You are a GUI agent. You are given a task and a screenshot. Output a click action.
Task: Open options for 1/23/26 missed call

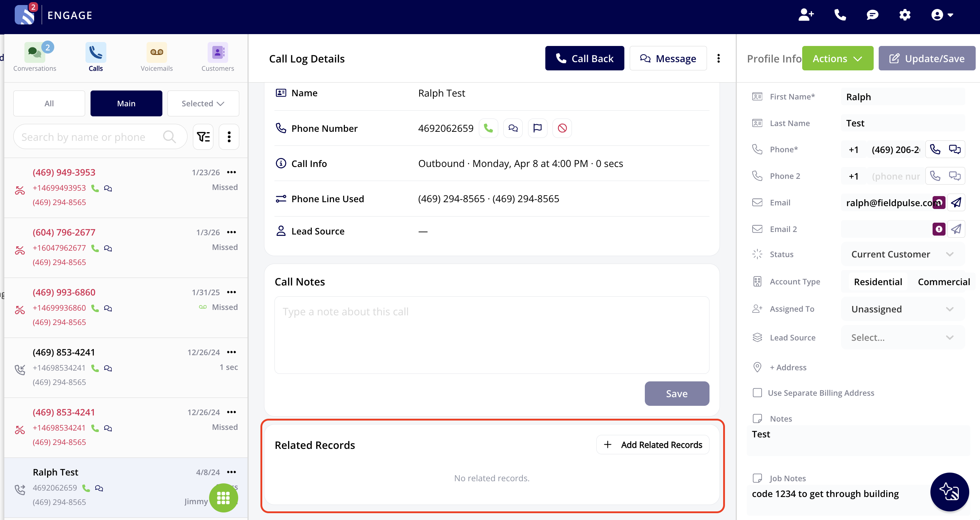231,172
